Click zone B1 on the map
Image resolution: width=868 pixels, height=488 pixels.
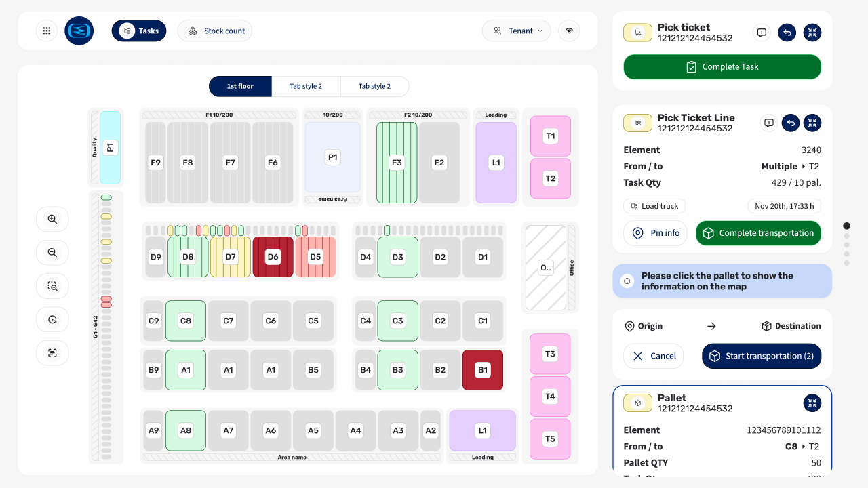(x=483, y=370)
